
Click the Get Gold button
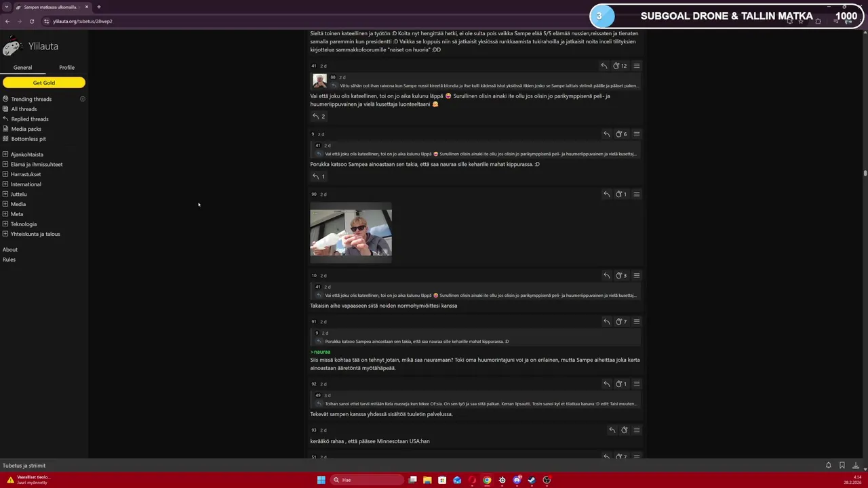tap(44, 83)
